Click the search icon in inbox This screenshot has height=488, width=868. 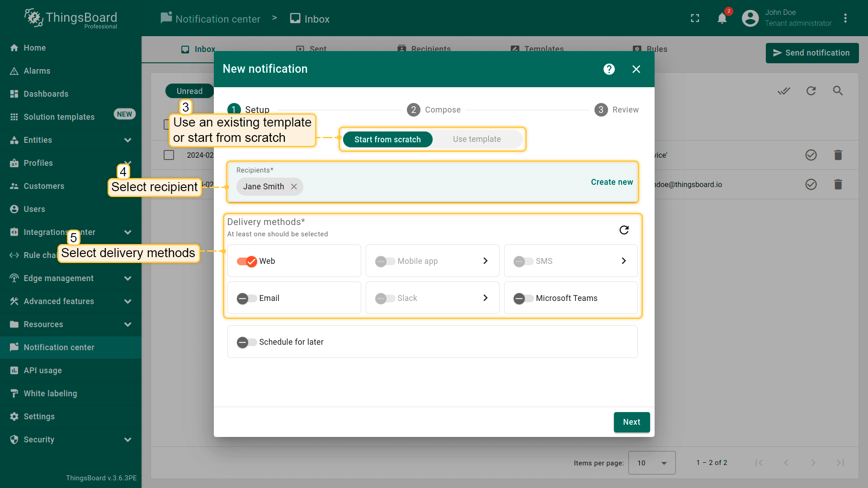click(x=838, y=91)
